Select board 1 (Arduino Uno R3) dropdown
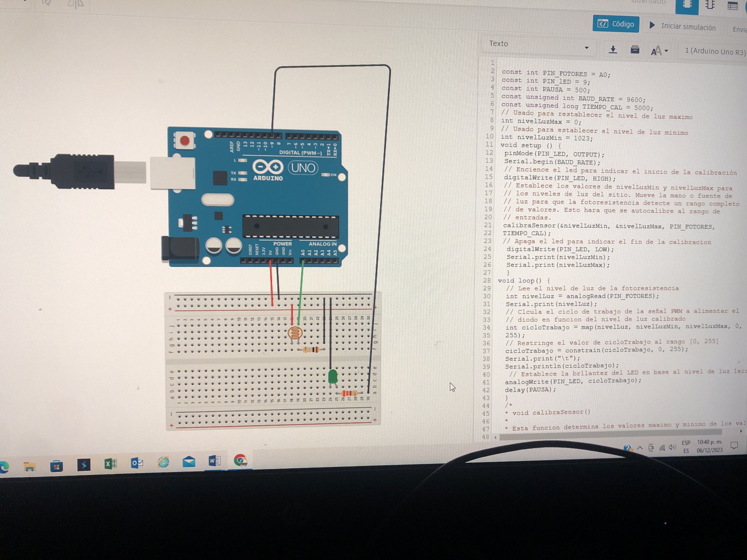Screen dimensions: 747x560 [714, 52]
